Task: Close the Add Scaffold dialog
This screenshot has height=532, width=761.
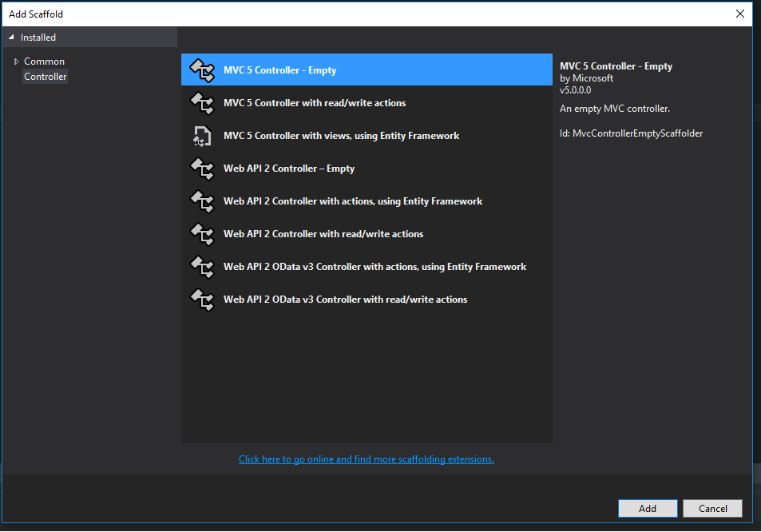Action: [739, 14]
